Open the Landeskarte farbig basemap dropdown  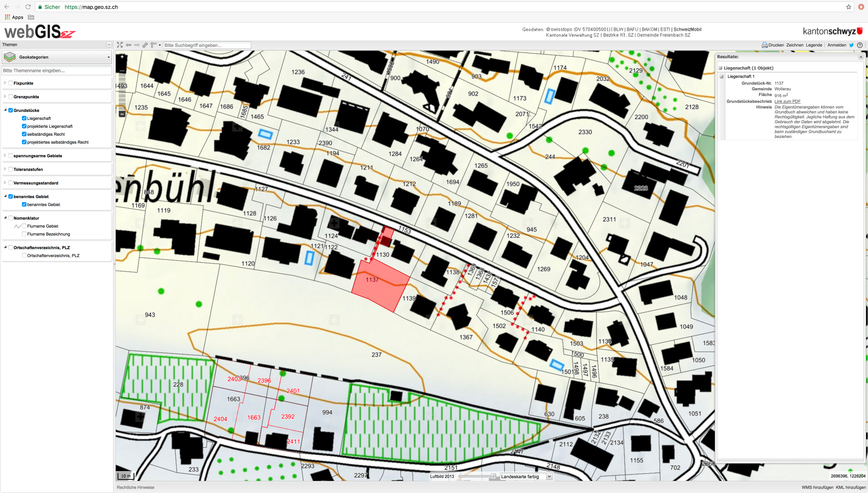click(x=526, y=476)
